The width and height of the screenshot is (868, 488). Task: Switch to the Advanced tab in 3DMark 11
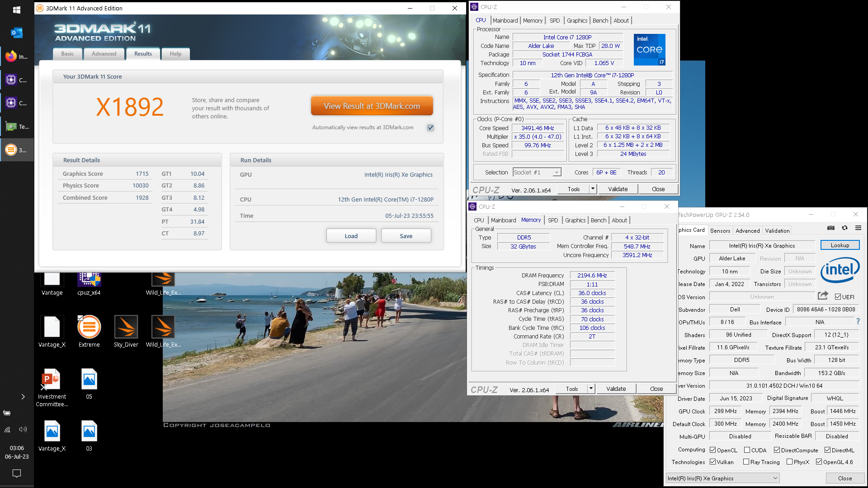[104, 54]
